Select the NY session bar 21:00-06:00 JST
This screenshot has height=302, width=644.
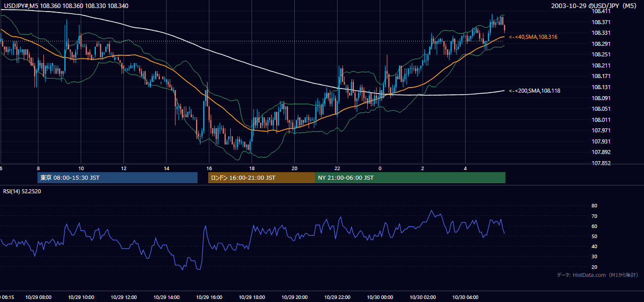410,178
